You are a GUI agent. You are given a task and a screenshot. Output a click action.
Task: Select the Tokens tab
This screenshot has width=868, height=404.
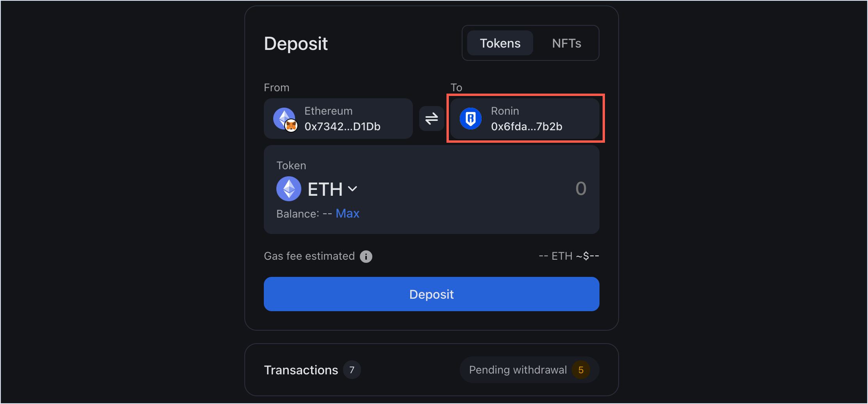(500, 43)
